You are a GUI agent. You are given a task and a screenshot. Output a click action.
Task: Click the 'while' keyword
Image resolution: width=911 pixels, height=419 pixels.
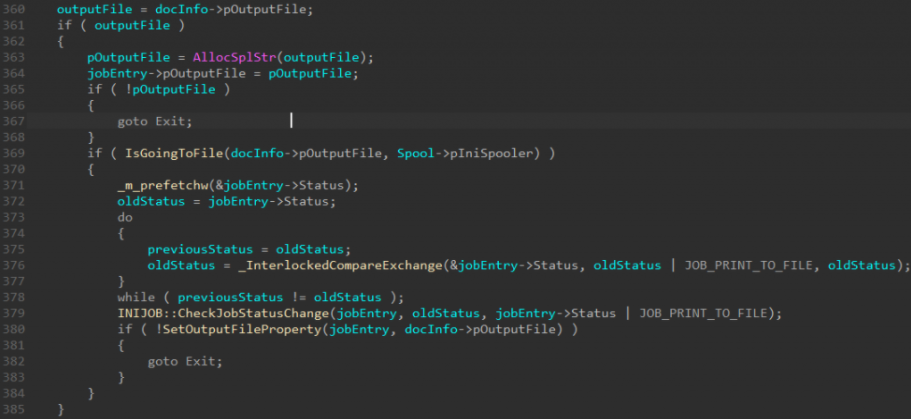pyautogui.click(x=135, y=297)
